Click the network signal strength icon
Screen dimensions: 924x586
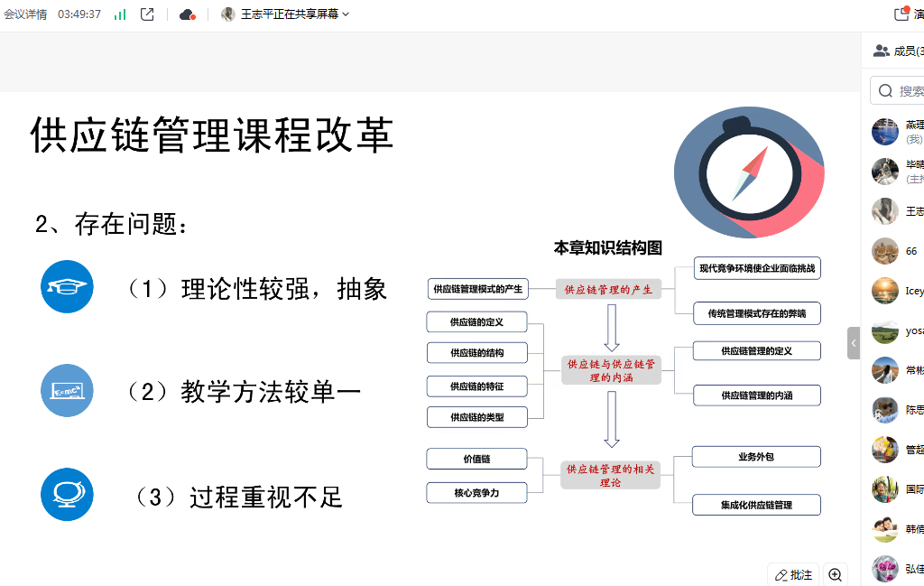pyautogui.click(x=120, y=14)
